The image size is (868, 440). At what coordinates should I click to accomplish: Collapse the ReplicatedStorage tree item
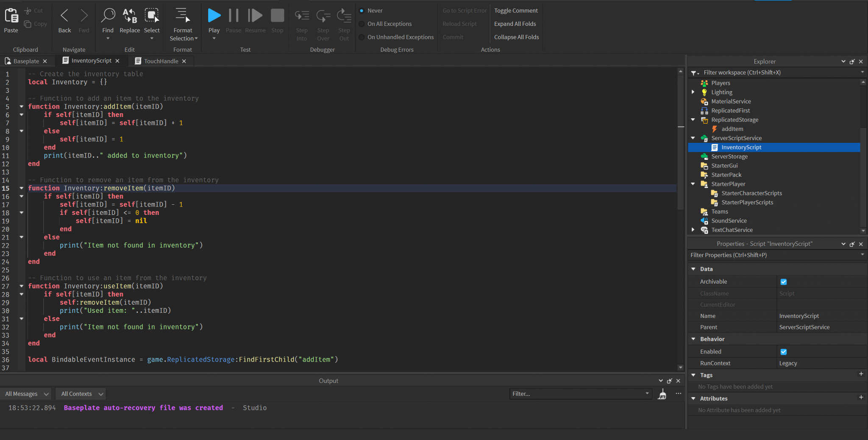click(x=693, y=120)
